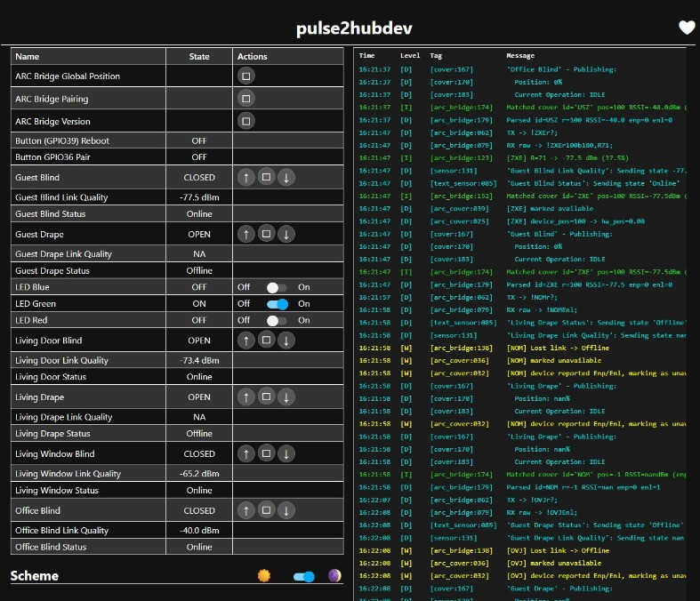Stop the Living Window Blind
The width and height of the screenshot is (700, 601).
pyautogui.click(x=266, y=454)
